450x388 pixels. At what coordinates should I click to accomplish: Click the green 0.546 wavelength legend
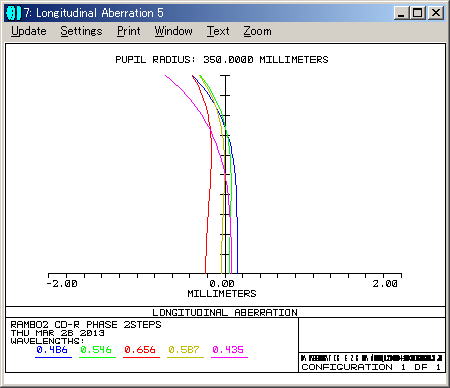[x=96, y=350]
